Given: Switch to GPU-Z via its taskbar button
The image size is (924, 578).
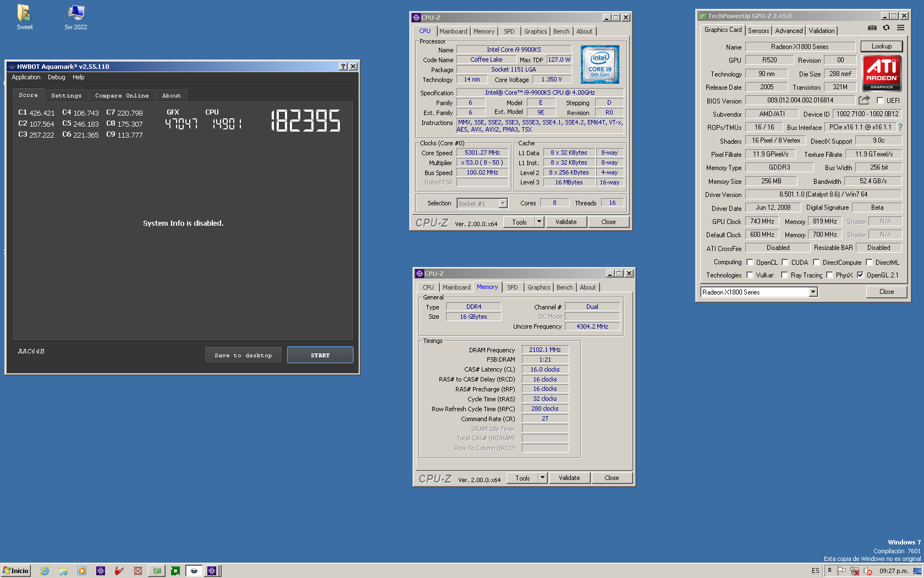Looking at the screenshot, I should [157, 571].
